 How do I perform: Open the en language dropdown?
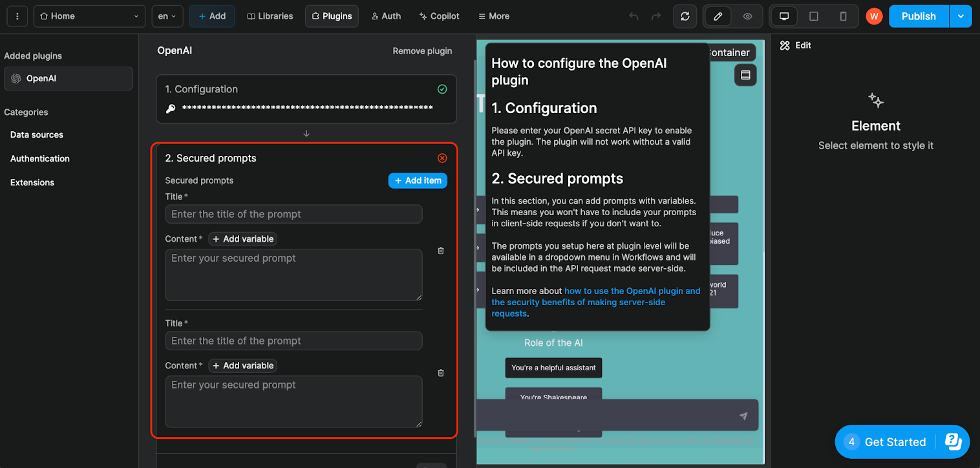click(x=167, y=16)
